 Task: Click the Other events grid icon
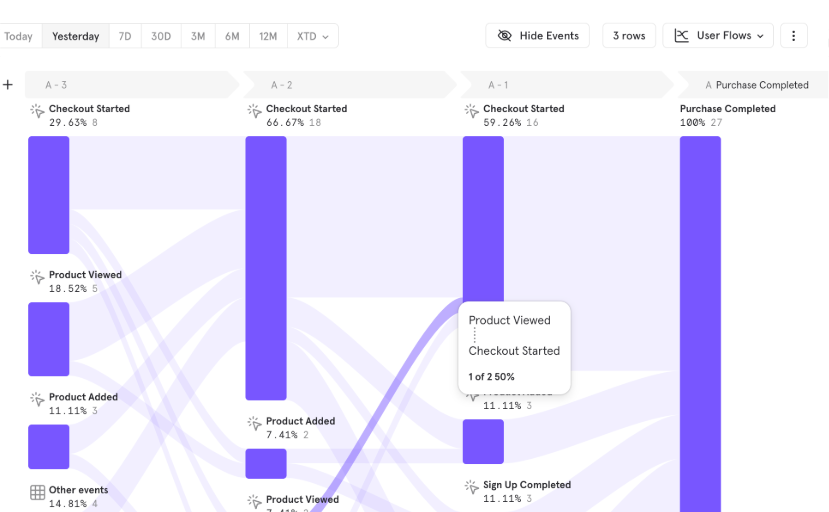tap(37, 492)
